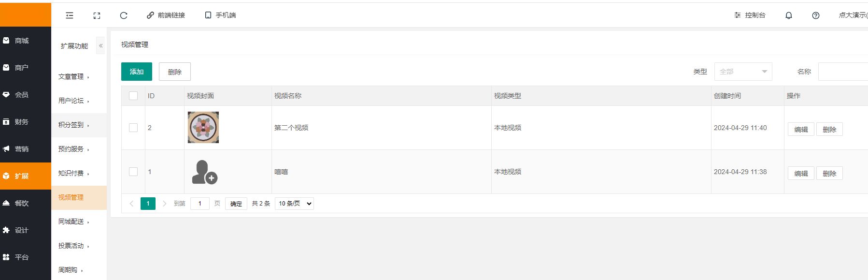Open 控制台 settings in top bar
Viewport: 868px width, 280px height.
750,15
